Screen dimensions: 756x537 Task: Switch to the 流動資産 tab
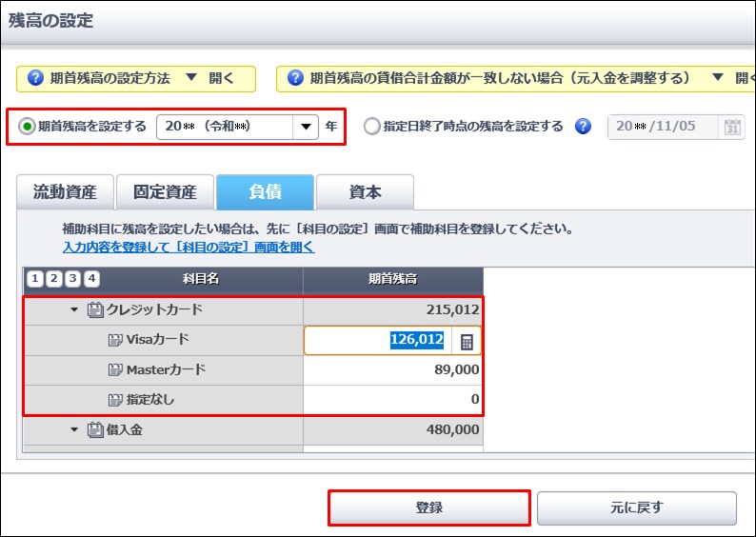[x=65, y=192]
